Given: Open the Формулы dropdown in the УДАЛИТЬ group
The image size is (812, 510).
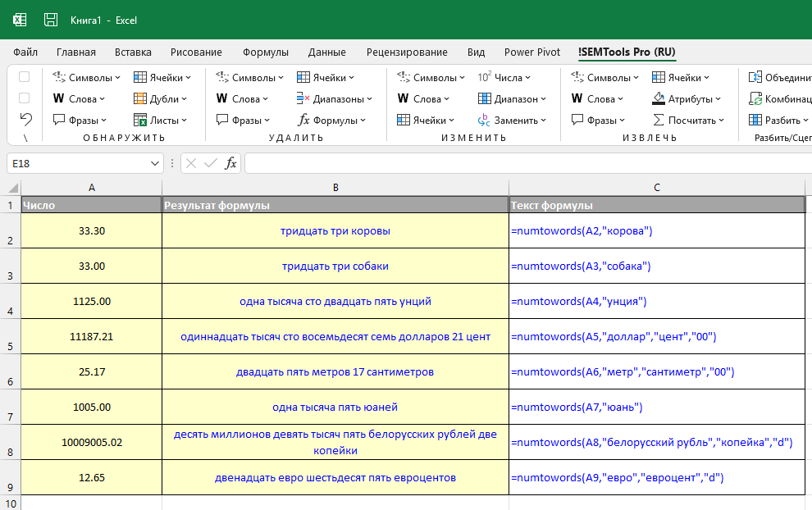Looking at the screenshot, I should click(331, 121).
